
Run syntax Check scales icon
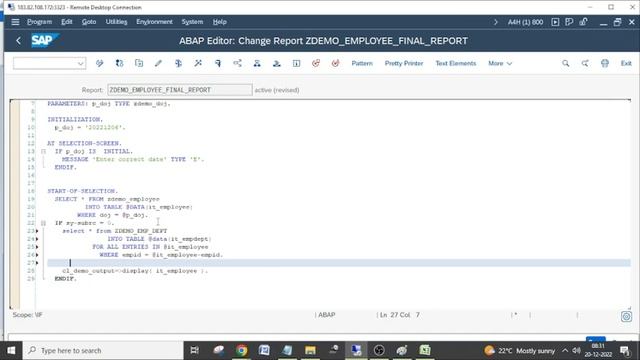coord(178,63)
